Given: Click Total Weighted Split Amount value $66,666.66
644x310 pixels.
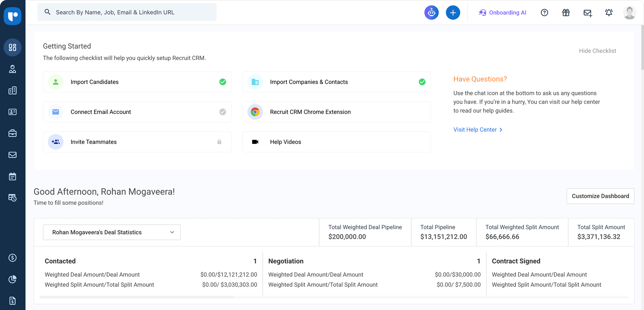Looking at the screenshot, I should [502, 237].
